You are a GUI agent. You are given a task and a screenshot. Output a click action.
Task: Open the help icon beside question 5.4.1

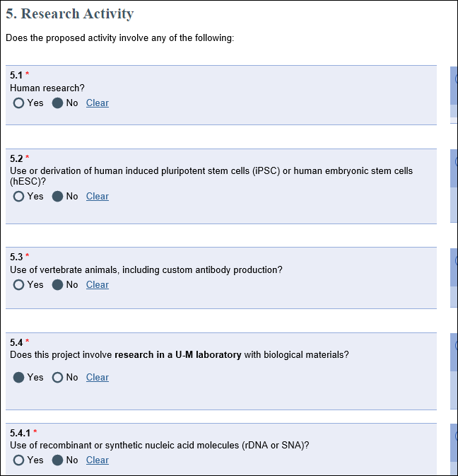[456, 436]
